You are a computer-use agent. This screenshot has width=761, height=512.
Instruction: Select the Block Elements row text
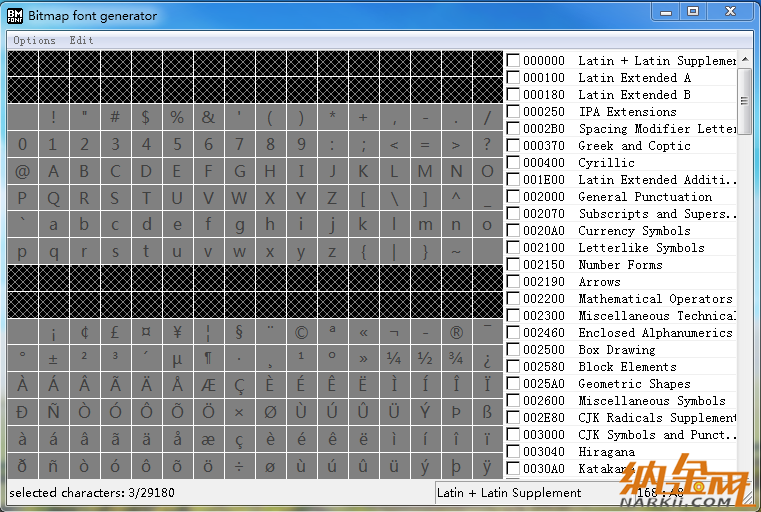click(x=627, y=366)
